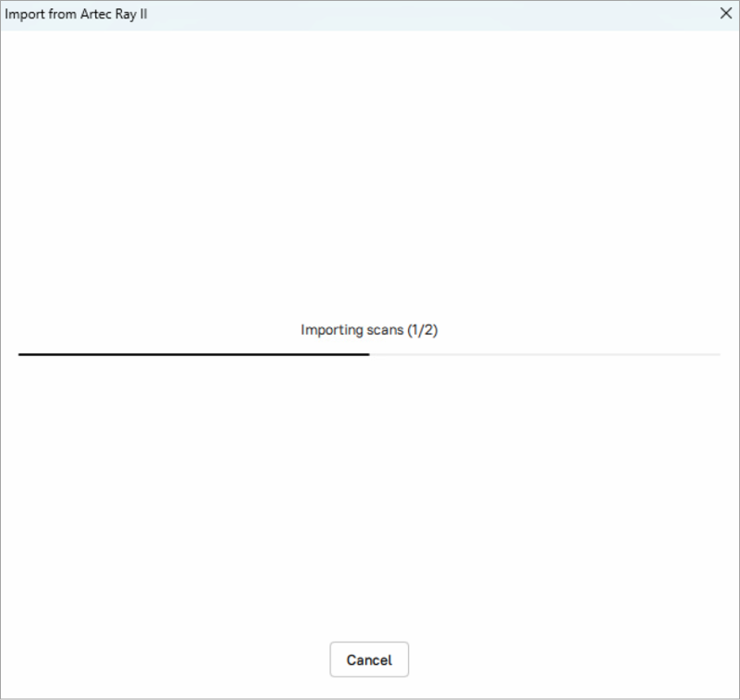Click the "Import from Artec Ray II" title
The image size is (740, 700).
(x=76, y=14)
